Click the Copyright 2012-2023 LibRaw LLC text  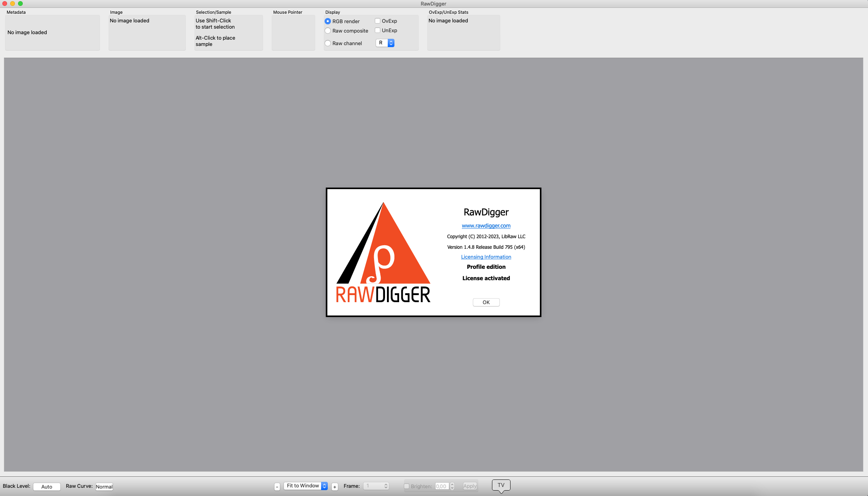[486, 237]
